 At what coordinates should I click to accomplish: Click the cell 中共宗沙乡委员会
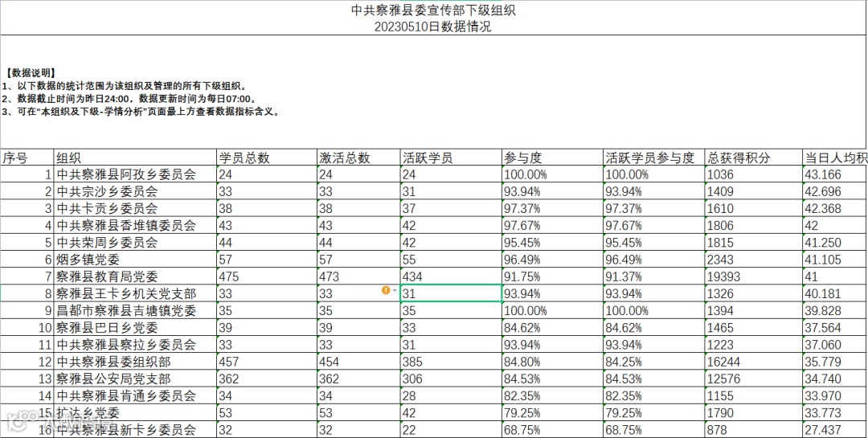click(x=134, y=191)
